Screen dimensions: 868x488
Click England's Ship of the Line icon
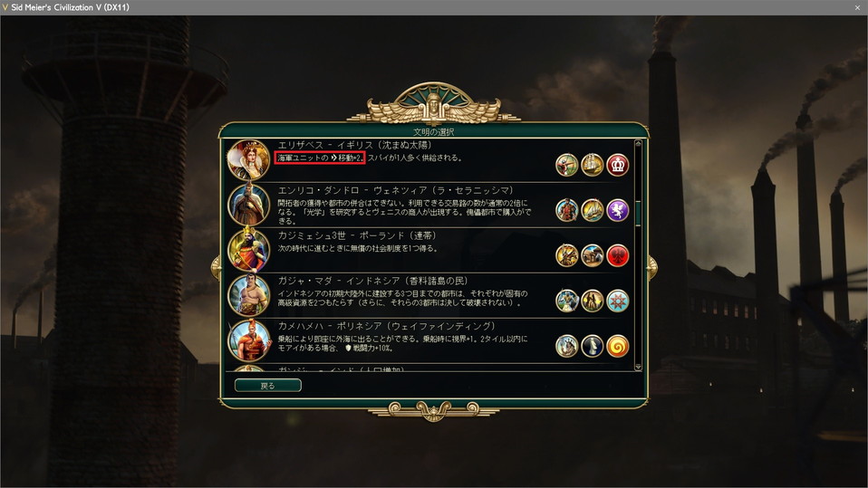pyautogui.click(x=593, y=165)
